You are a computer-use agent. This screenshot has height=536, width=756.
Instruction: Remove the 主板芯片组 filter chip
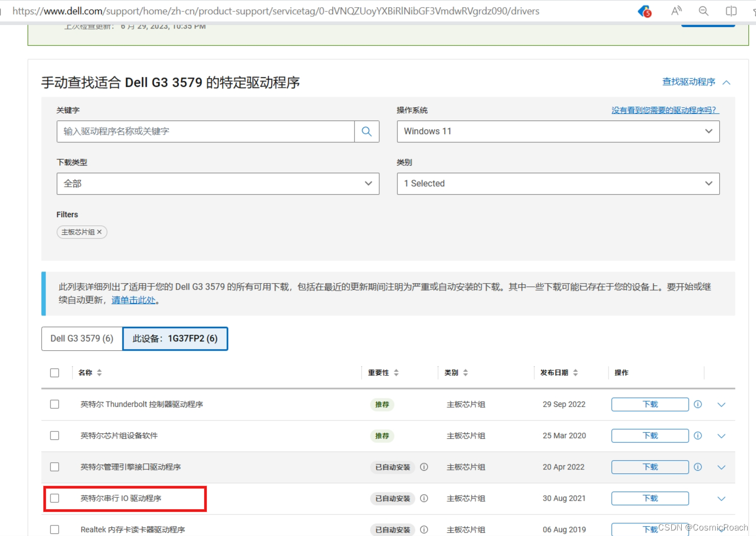coord(100,232)
